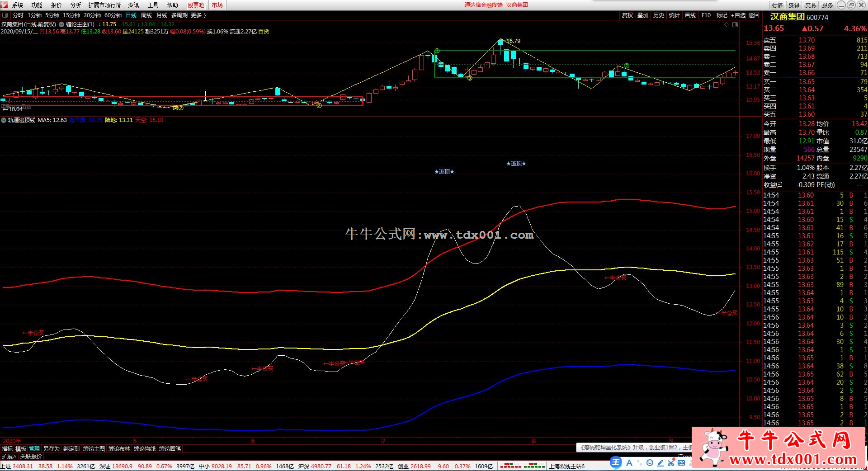Click the blue 王 input method icon
The width and height of the screenshot is (868, 471).
[616, 462]
